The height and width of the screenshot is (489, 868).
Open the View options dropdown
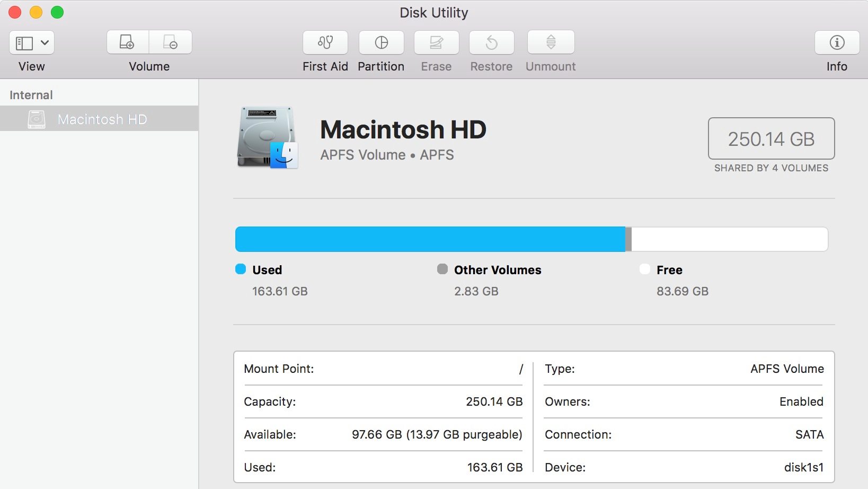click(45, 42)
